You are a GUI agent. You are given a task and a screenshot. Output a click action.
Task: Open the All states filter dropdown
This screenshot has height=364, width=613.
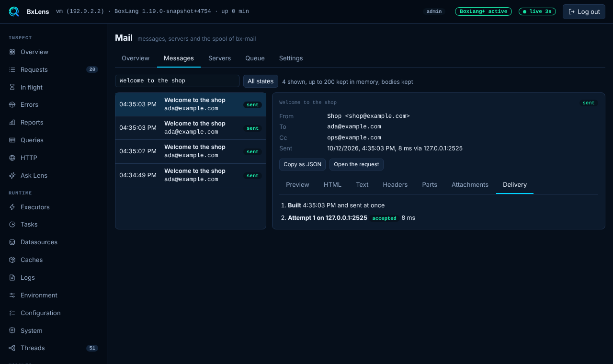click(261, 81)
